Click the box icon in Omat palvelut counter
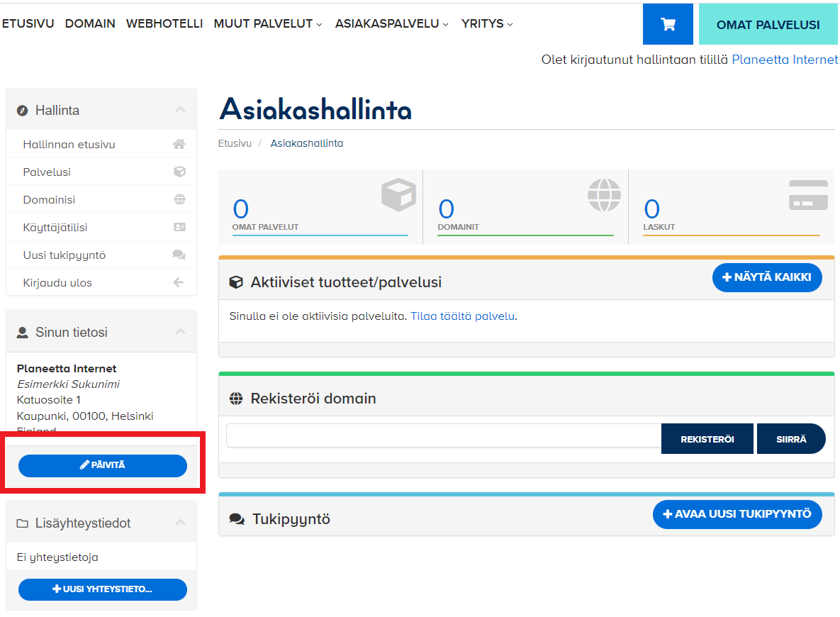Viewport: 840px width, 617px height. click(399, 195)
